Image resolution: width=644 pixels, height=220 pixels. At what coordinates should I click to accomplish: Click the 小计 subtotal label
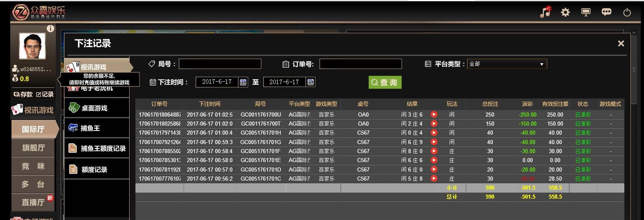[x=452, y=188]
